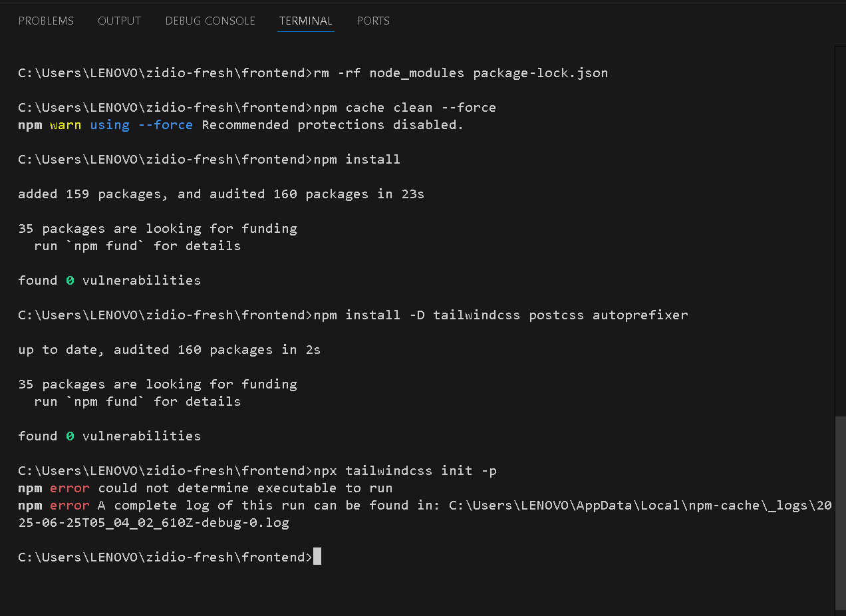The height and width of the screenshot is (616, 846).
Task: Click the 'Recommended protections disabled.' message
Action: (332, 125)
